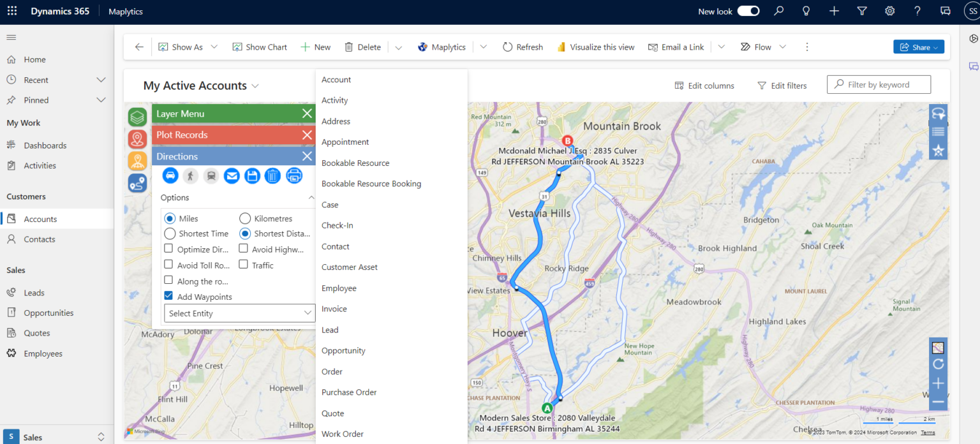Click the Refresh command in the toolbar

(x=523, y=47)
